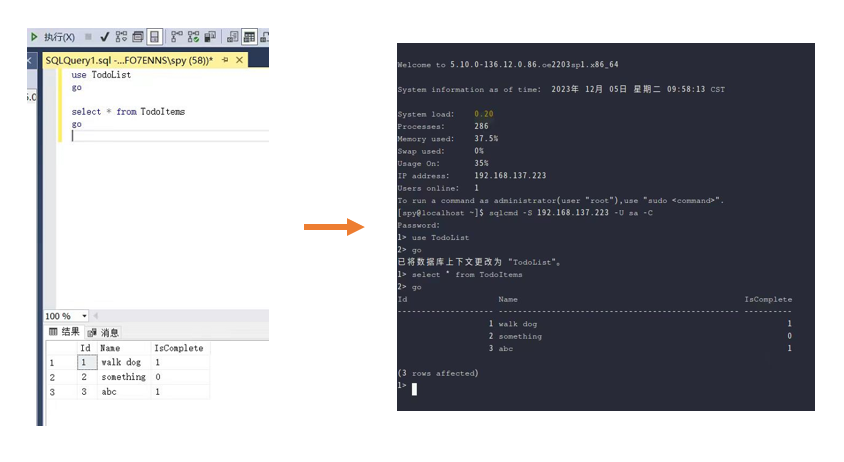The height and width of the screenshot is (462, 844).
Task: Select Results to Text icon
Action: click(x=232, y=37)
